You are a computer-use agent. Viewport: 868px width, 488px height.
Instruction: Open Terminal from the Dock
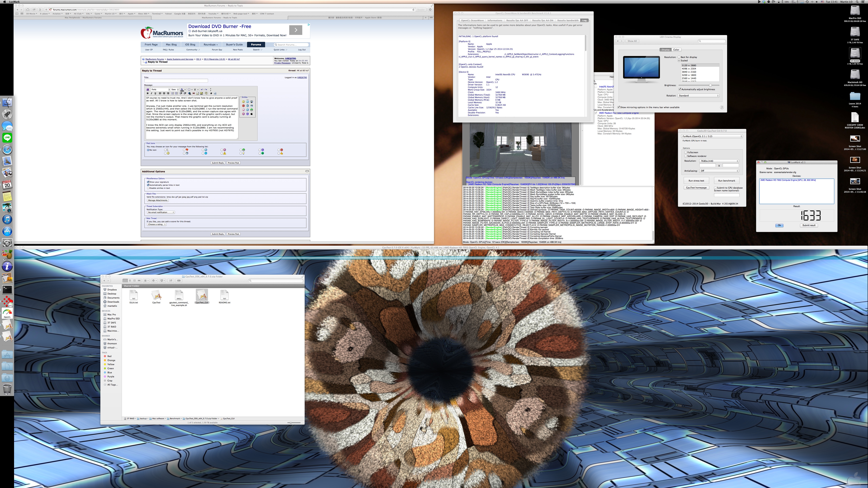7,289
